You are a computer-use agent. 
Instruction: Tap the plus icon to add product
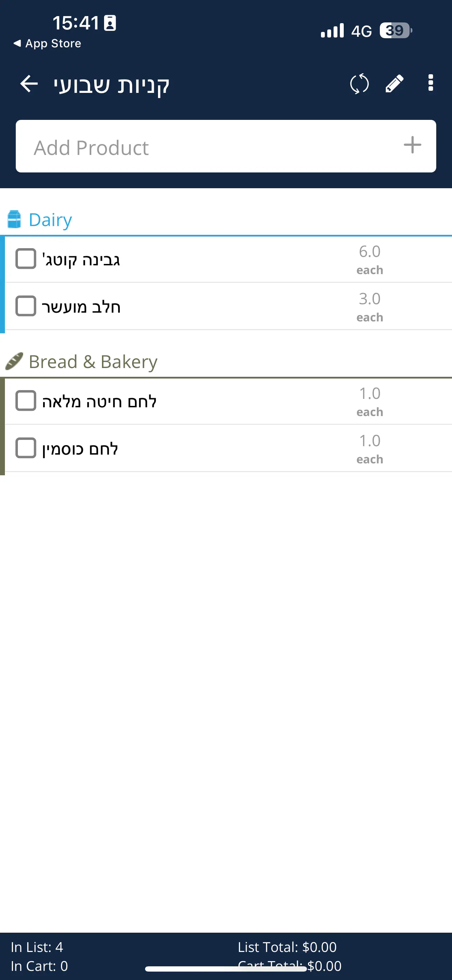pyautogui.click(x=412, y=145)
